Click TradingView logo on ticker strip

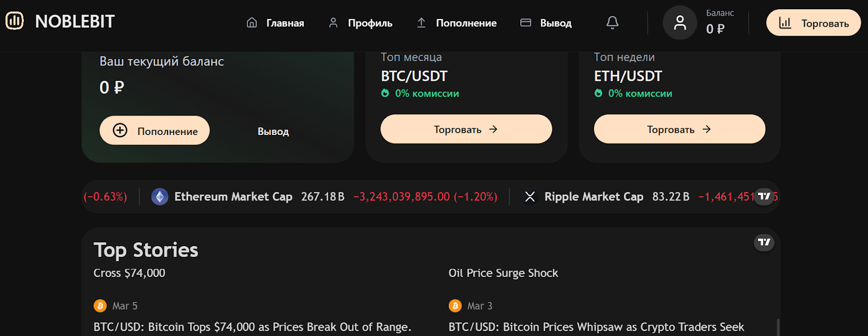click(x=764, y=196)
